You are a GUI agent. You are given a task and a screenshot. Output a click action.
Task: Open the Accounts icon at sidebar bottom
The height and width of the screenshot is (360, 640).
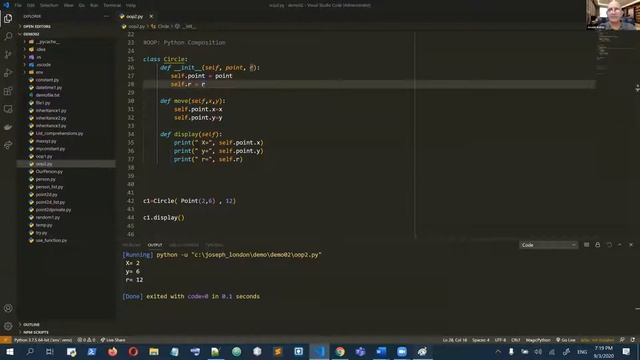(x=8, y=308)
